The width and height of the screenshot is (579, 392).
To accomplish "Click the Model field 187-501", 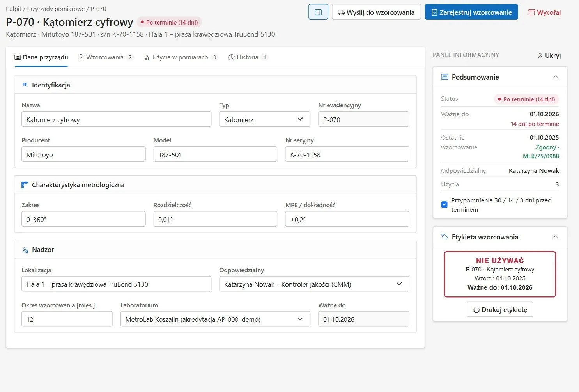I will pos(215,154).
